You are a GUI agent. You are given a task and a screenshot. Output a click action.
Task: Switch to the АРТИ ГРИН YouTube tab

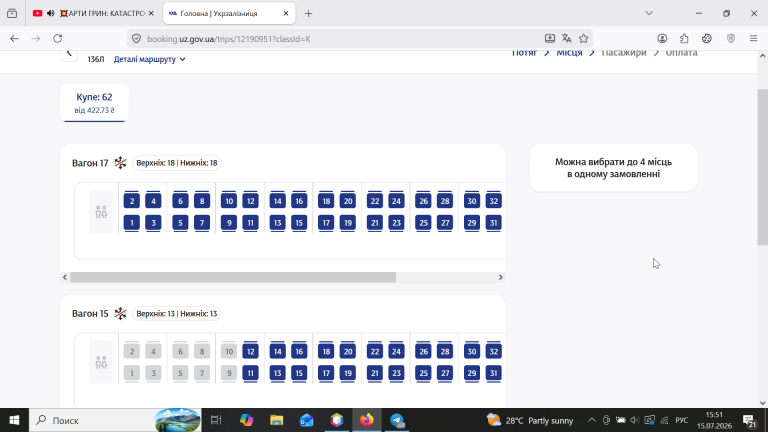93,13
